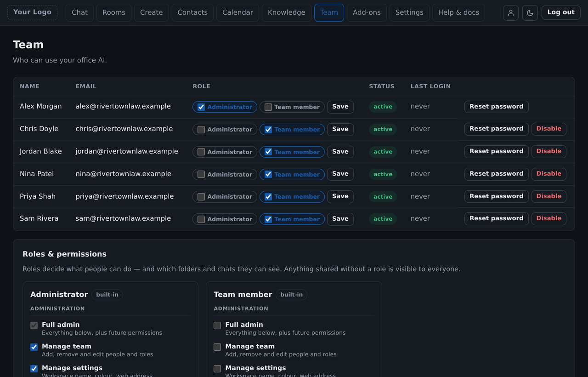Click the Log out button
Screen dimensions: 588x377
pyautogui.click(x=561, y=12)
